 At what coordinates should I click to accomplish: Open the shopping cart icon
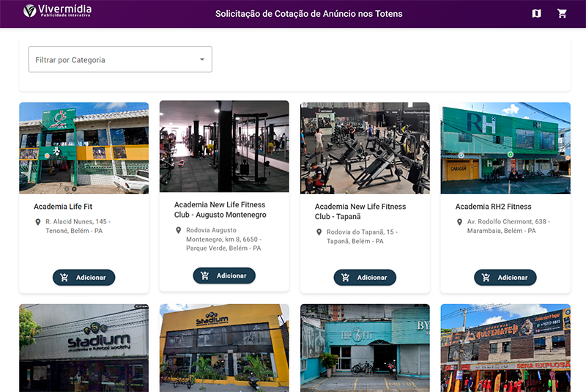pos(562,13)
